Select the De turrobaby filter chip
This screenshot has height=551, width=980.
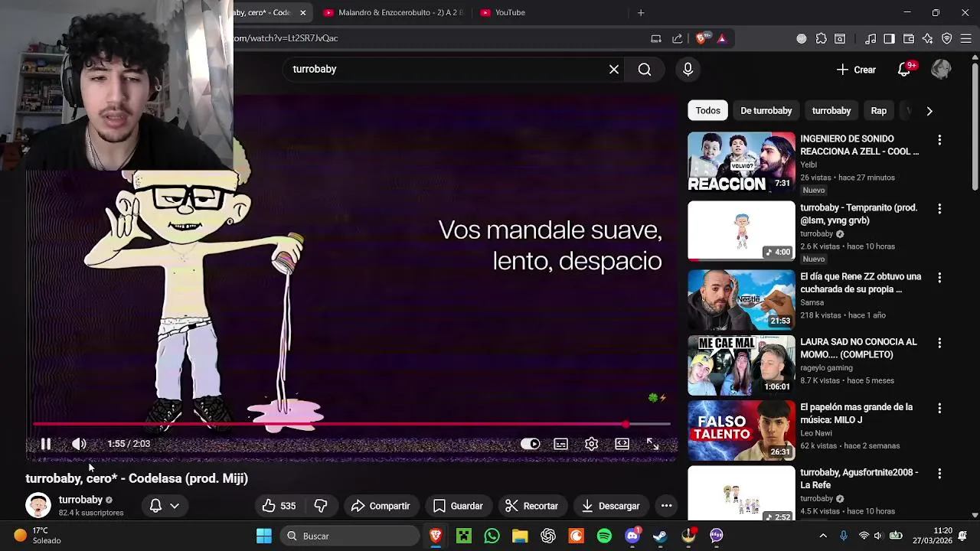[x=766, y=111]
